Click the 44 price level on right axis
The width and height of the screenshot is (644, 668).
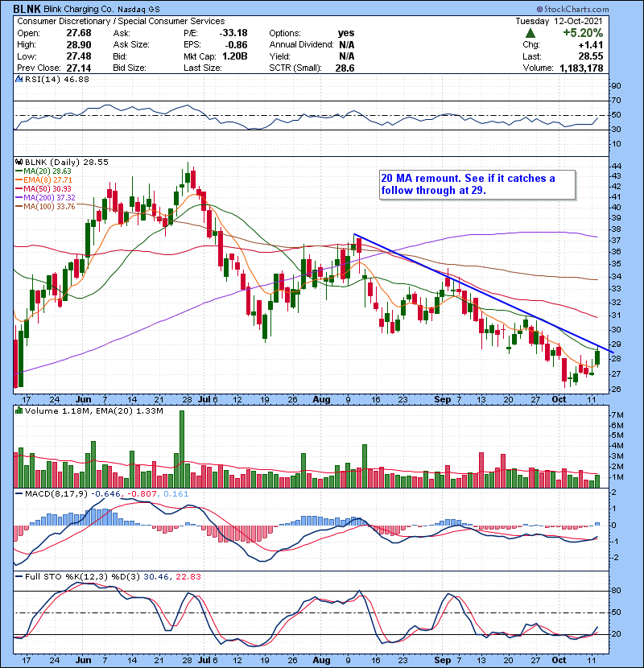[x=617, y=166]
